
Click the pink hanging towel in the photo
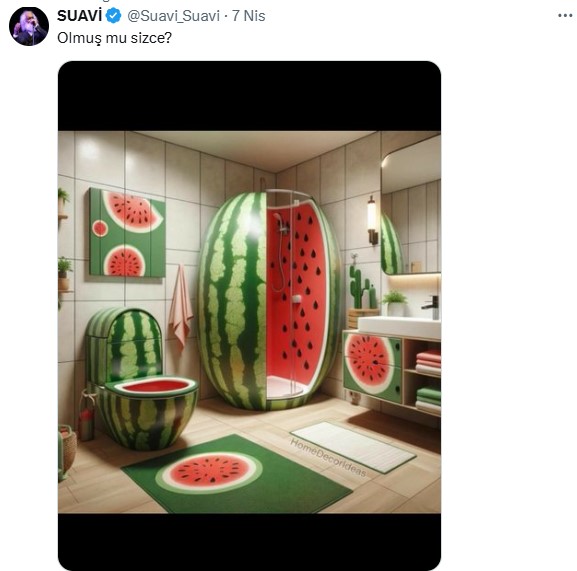180,307
